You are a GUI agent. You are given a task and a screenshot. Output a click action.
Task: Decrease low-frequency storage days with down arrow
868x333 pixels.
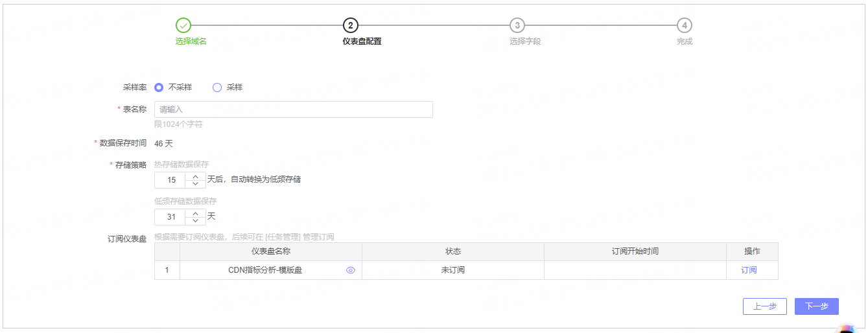(x=196, y=221)
